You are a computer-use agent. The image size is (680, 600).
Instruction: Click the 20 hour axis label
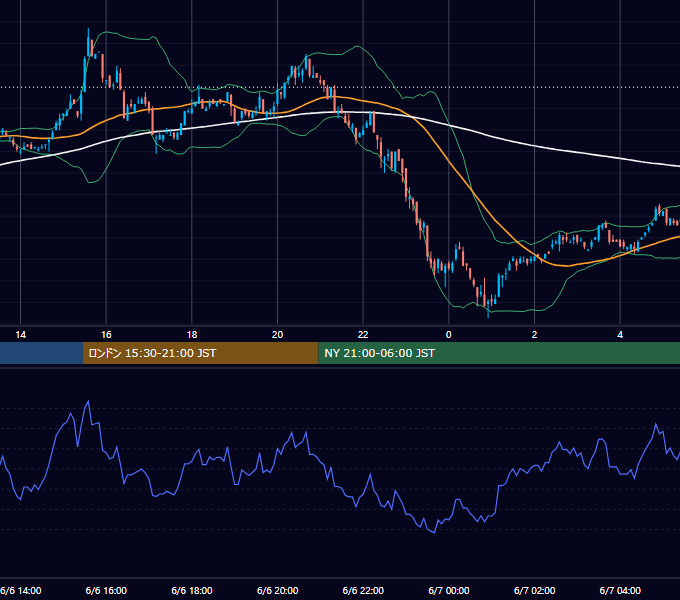[278, 335]
